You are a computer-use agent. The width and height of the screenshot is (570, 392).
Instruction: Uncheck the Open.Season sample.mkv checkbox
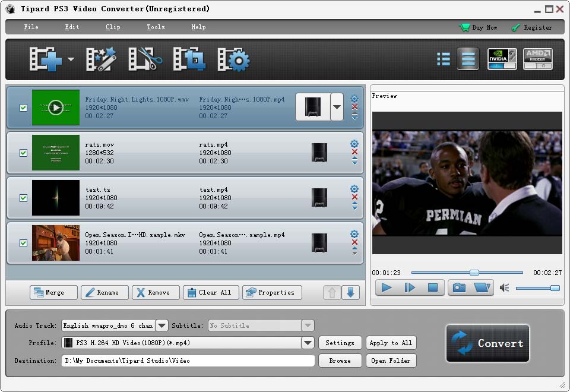click(23, 243)
